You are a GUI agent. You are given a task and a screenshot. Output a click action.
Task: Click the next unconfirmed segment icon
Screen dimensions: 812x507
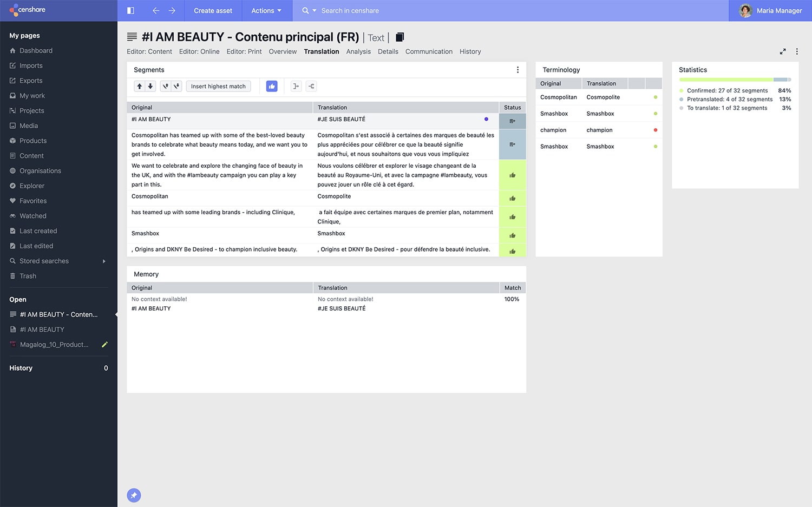[x=176, y=86]
